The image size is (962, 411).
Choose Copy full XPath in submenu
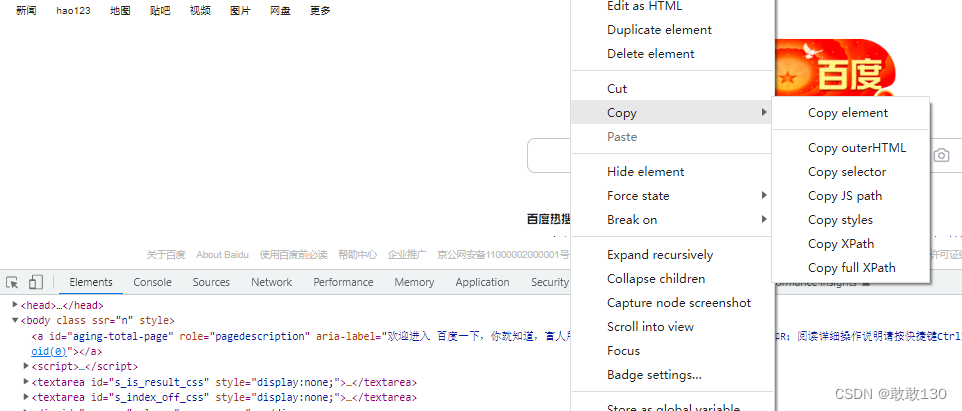click(x=851, y=267)
